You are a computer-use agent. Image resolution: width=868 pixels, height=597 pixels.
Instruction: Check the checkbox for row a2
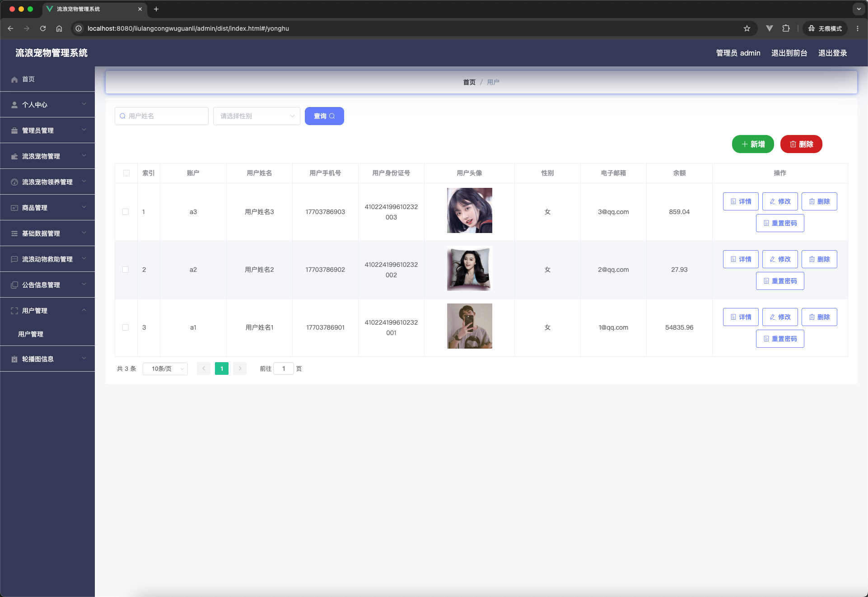coord(126,270)
